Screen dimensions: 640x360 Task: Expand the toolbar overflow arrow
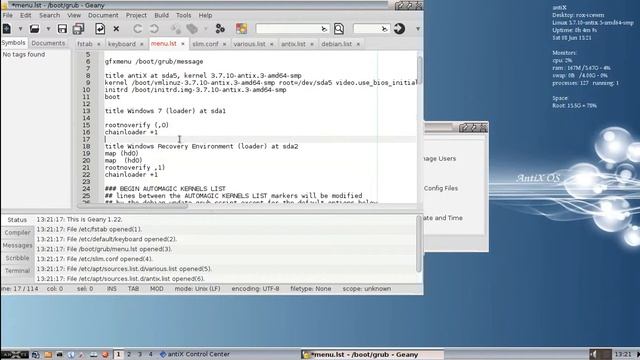(x=418, y=29)
